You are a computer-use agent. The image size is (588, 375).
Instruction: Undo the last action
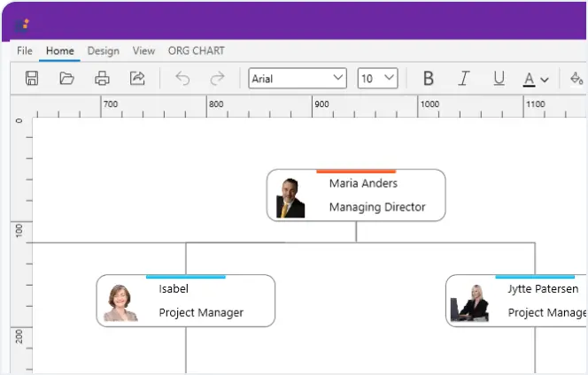click(x=182, y=78)
